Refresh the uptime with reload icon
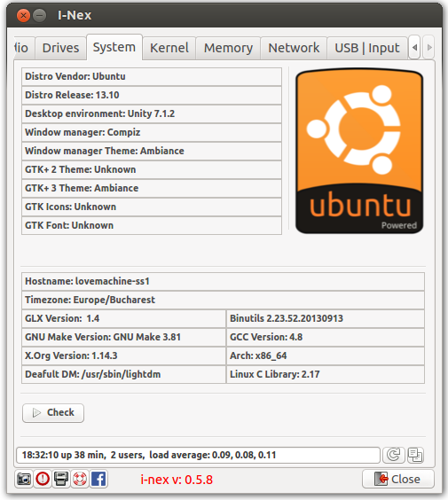This screenshot has width=448, height=500. (x=393, y=455)
